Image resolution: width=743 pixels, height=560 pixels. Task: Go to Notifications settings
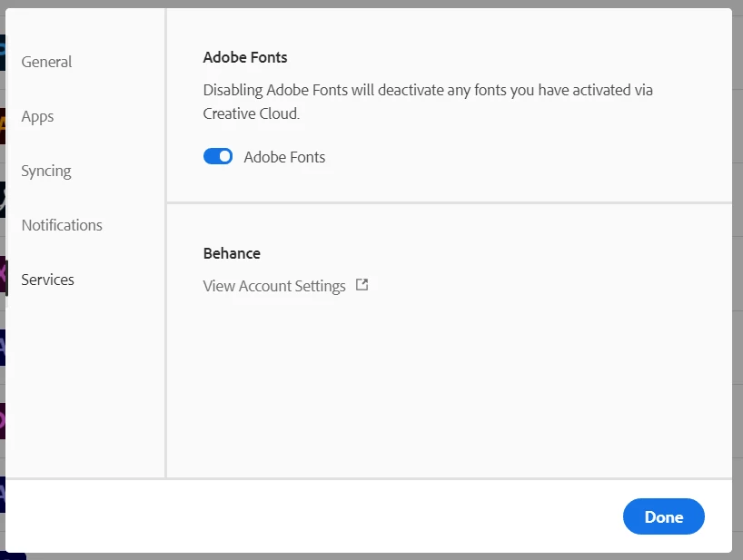62,225
